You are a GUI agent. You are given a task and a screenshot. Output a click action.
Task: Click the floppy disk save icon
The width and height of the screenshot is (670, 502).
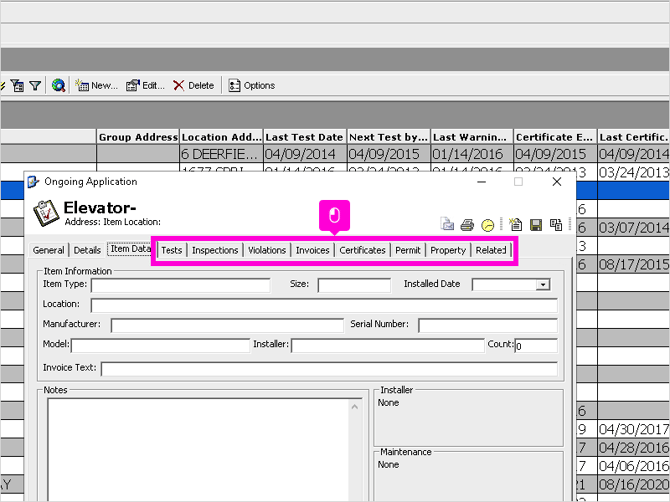tap(536, 225)
